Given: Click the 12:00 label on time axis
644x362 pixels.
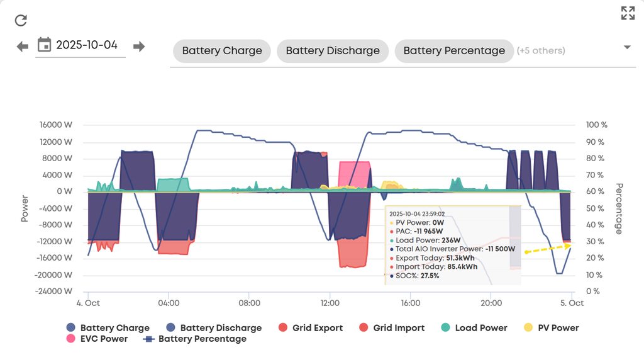Looking at the screenshot, I should 330,303.
